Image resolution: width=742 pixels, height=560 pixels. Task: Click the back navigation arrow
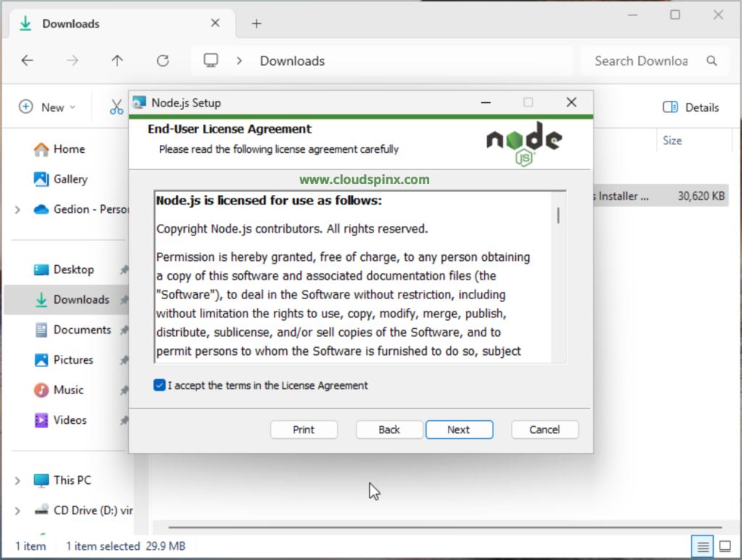click(x=28, y=61)
